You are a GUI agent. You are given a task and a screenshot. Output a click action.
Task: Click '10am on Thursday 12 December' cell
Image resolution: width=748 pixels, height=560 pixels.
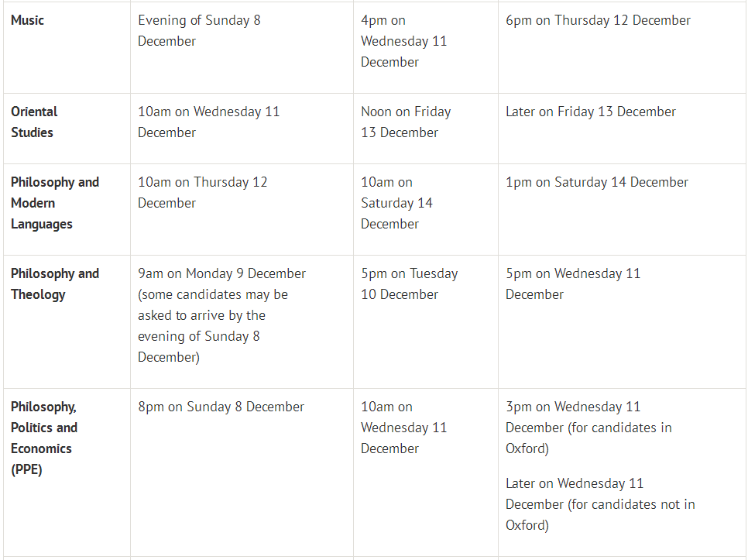tap(202, 192)
